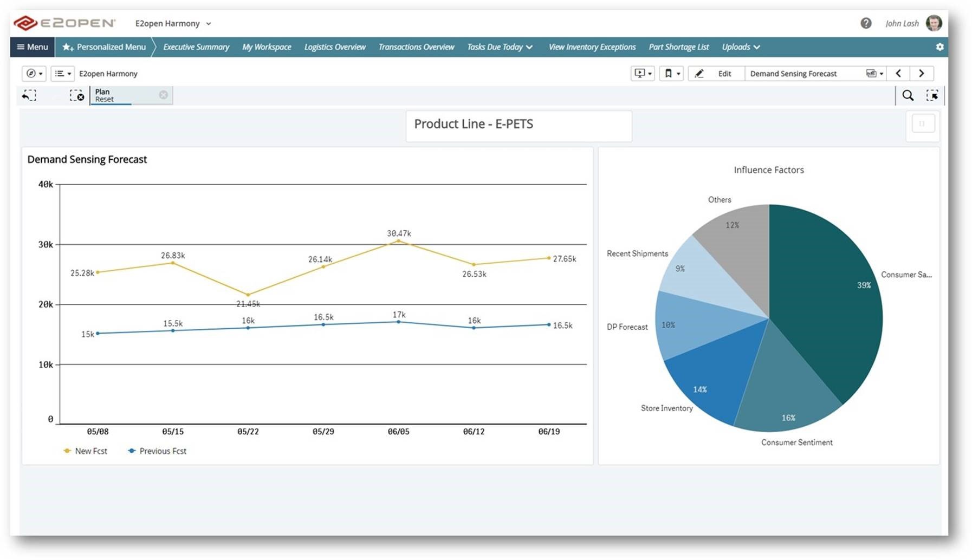Open View Inventory Exceptions menu item

point(592,47)
